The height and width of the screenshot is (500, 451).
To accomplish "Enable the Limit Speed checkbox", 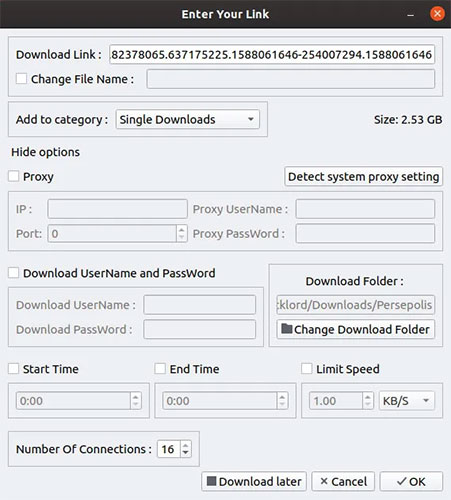I will click(307, 369).
